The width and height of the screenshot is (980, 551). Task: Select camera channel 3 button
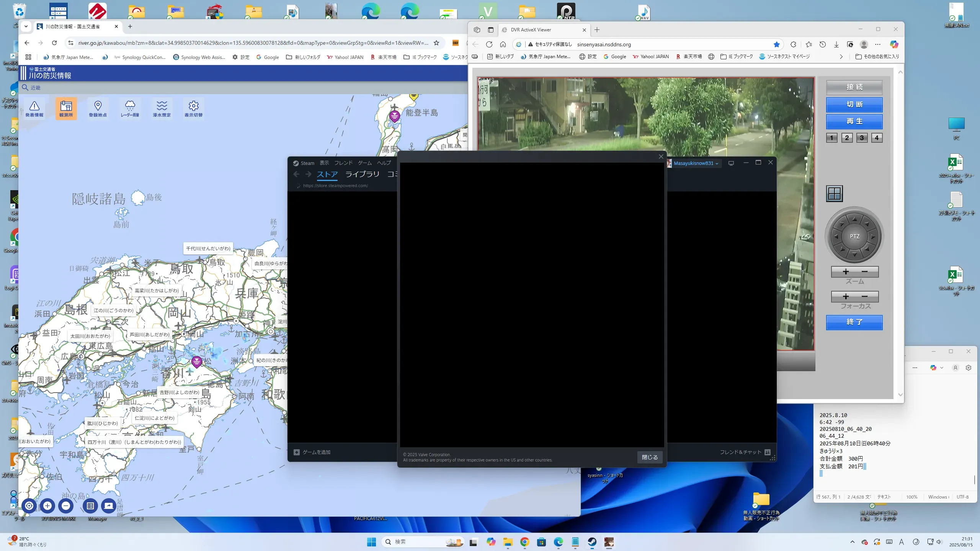pos(862,138)
